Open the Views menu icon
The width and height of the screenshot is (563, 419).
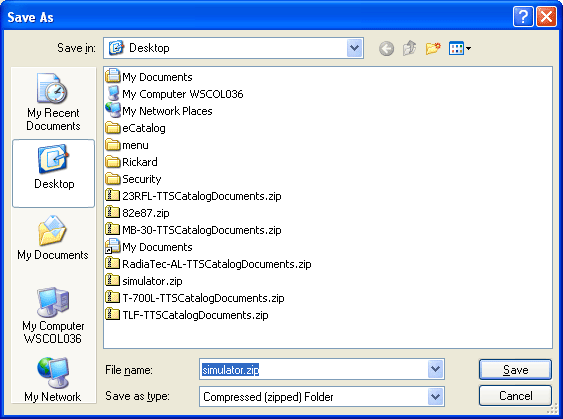click(460, 48)
